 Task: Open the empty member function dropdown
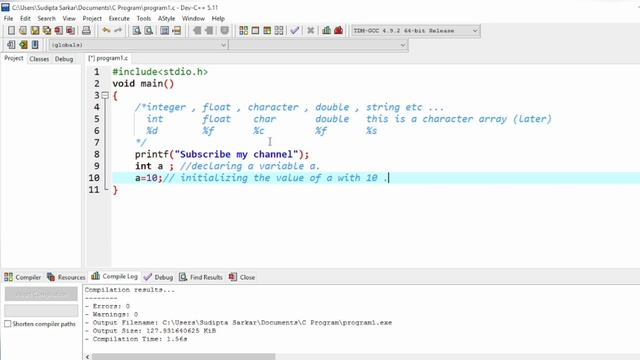click(x=318, y=45)
